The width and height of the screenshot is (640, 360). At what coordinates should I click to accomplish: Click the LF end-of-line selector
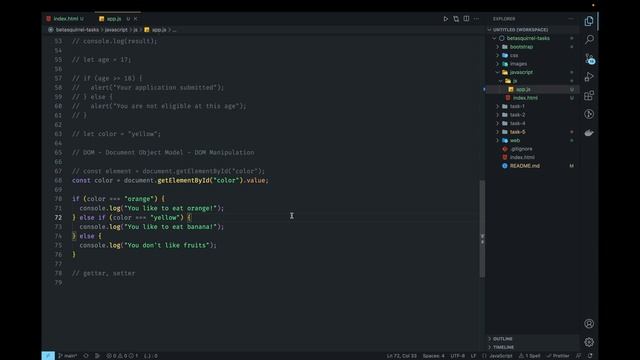(473, 356)
